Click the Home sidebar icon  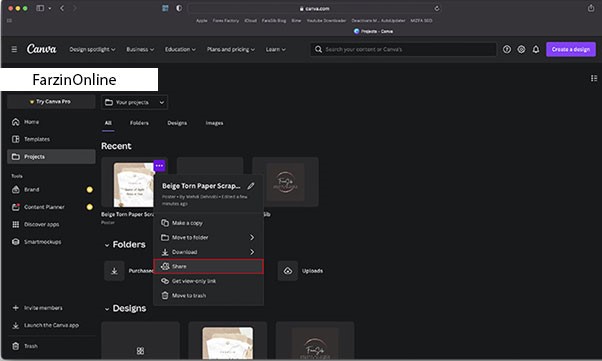[15, 122]
